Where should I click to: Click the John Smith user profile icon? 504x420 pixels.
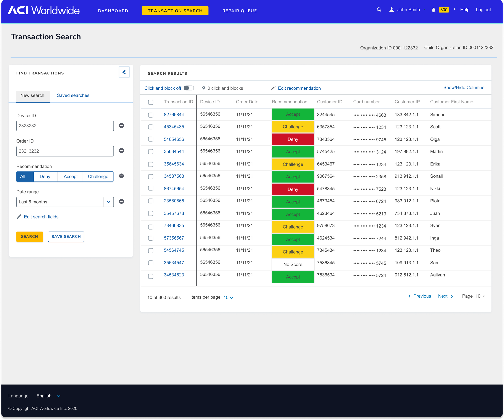pyautogui.click(x=392, y=10)
